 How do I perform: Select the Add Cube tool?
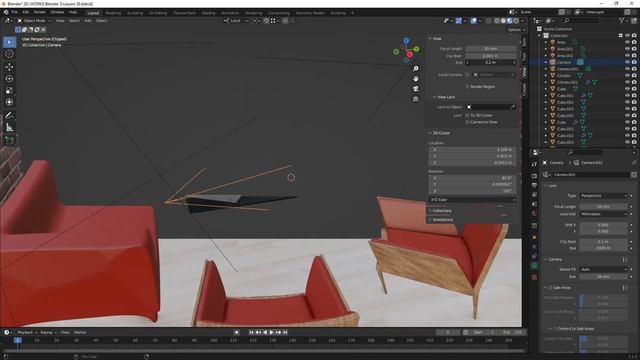click(9, 140)
